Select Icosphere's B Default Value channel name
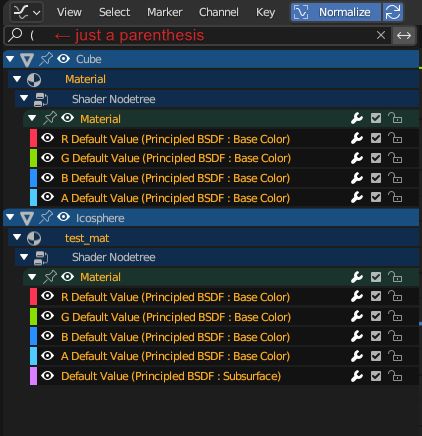This screenshot has height=436, width=422. coord(175,337)
